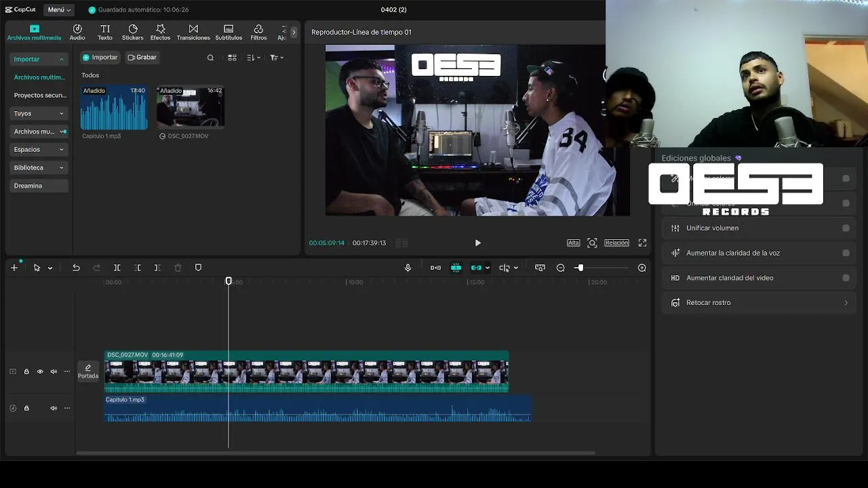Toggle the clip linkage button
868x488 pixels.
click(476, 268)
